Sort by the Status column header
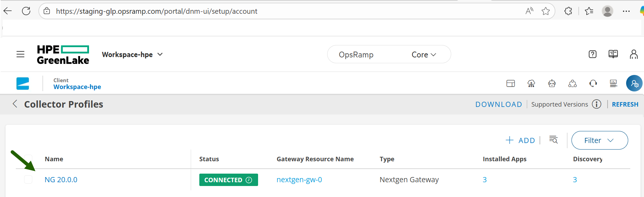 click(x=209, y=159)
